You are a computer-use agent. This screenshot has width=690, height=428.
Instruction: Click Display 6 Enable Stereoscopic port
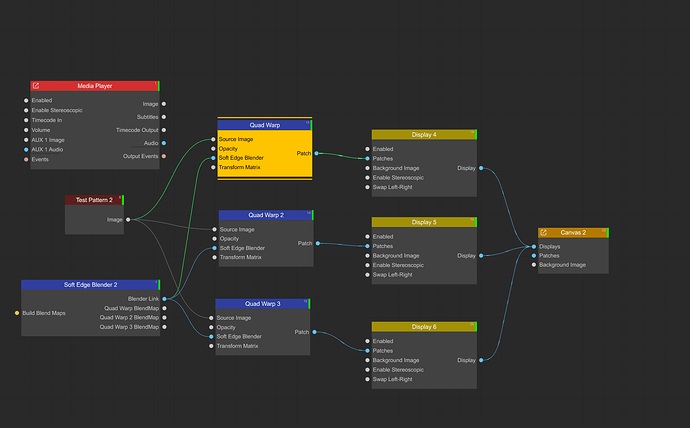pyautogui.click(x=367, y=369)
